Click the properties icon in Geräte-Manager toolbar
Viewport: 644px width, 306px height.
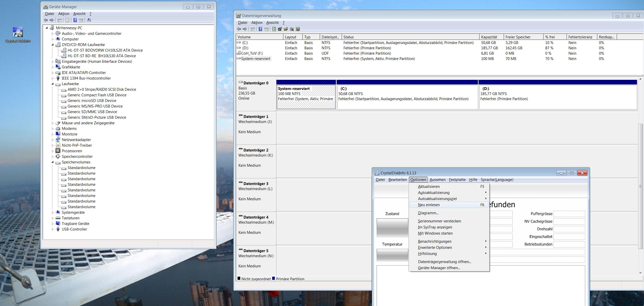67,20
